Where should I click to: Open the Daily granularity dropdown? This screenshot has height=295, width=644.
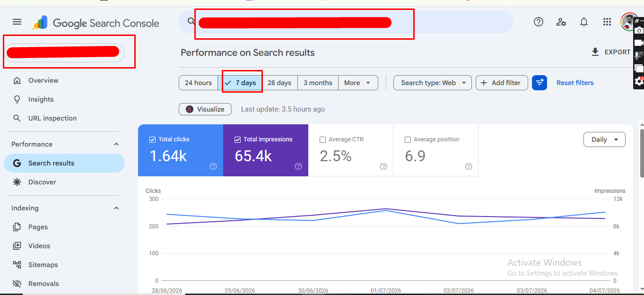pyautogui.click(x=604, y=139)
